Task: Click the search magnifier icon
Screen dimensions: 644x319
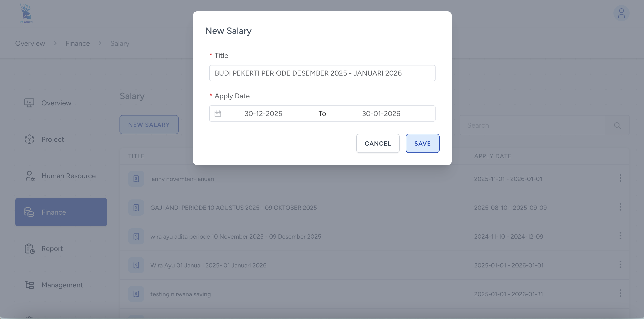Action: click(617, 125)
